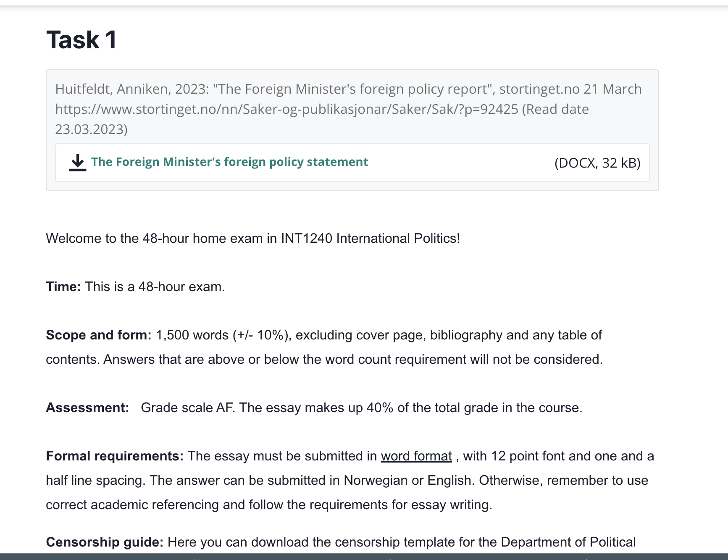Click the download arrow icon for the attachment
728x560 pixels.
(78, 163)
